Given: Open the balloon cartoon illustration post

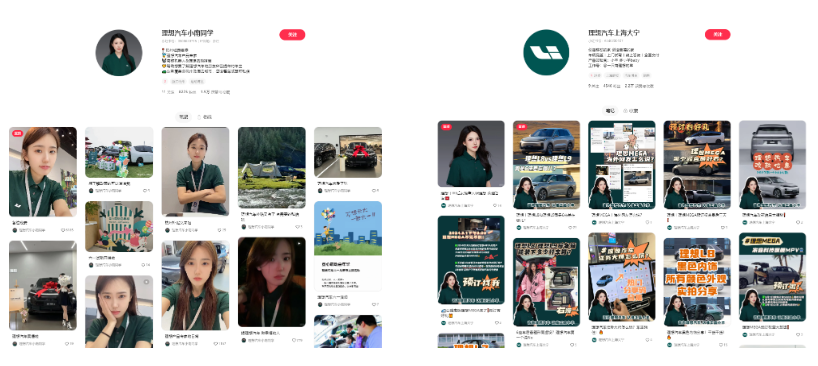Looking at the screenshot, I should pos(348,246).
